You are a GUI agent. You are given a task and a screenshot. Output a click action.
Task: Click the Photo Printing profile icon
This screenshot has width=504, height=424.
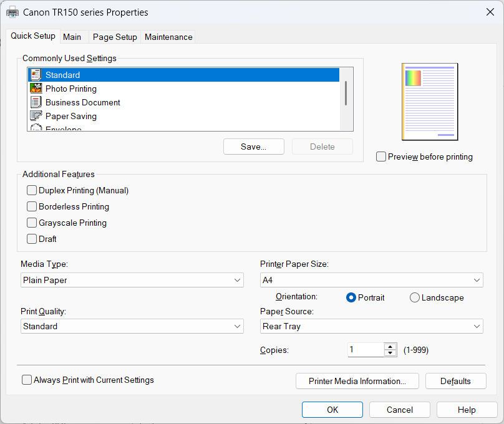click(36, 89)
